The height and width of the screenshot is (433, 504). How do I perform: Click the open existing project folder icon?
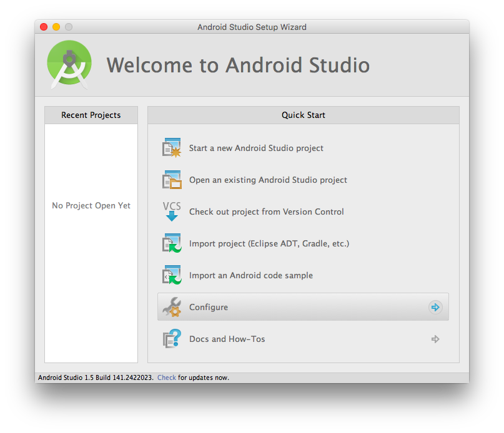pos(172,180)
